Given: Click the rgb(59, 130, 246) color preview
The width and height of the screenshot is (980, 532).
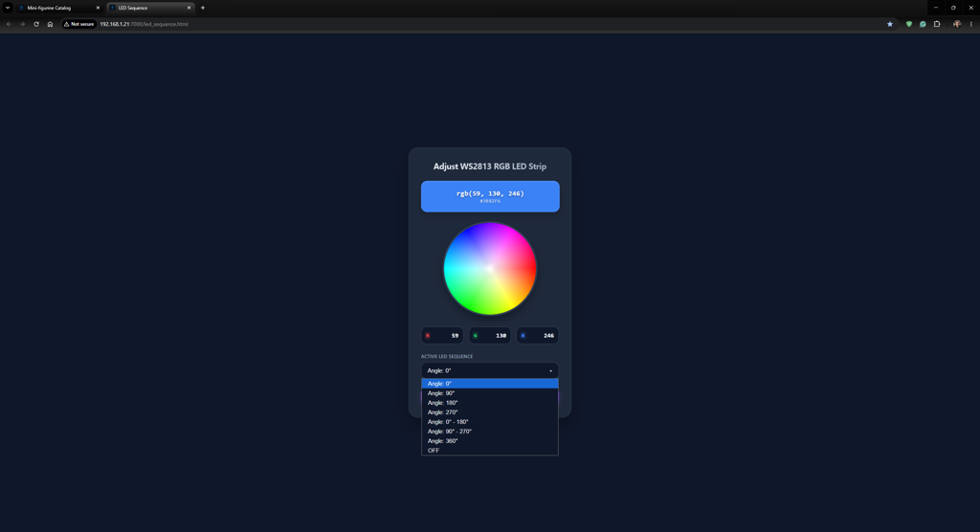Looking at the screenshot, I should pyautogui.click(x=490, y=196).
